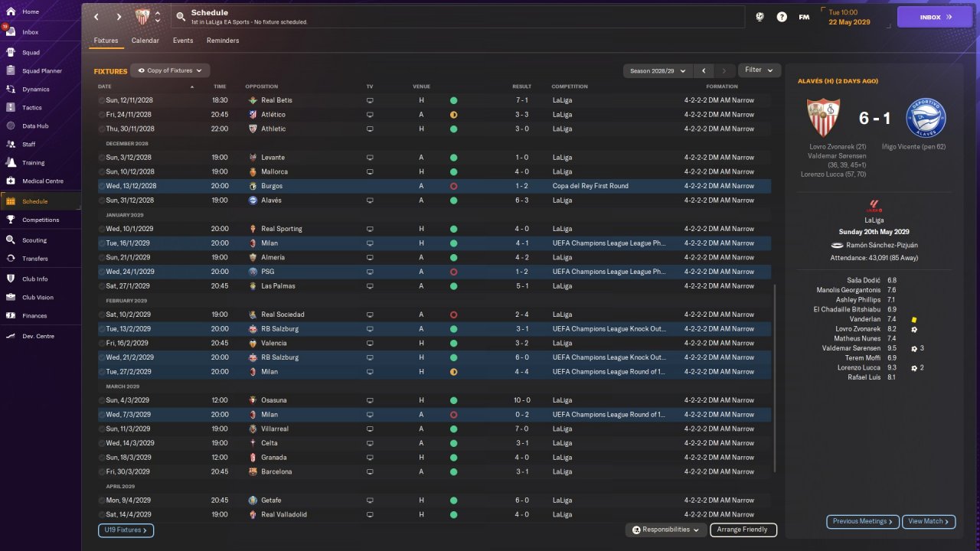Click the Real Betis club badge in the fixture list
Image resolution: width=980 pixels, height=551 pixels.
253,100
